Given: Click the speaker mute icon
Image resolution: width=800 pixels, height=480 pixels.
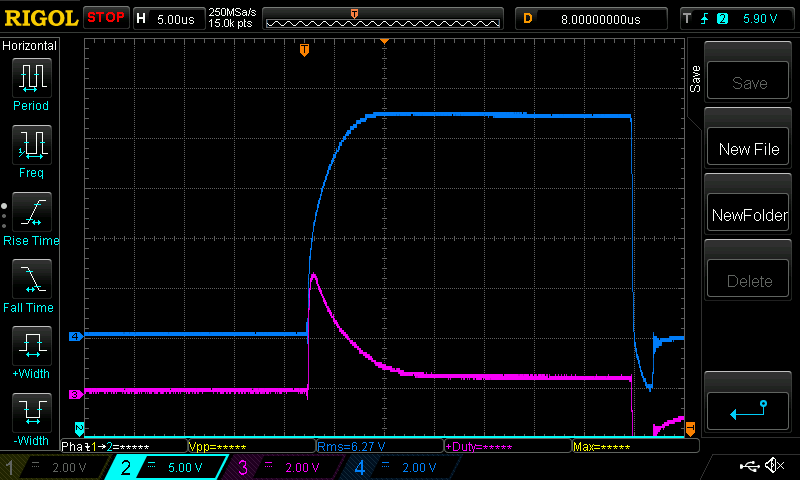Looking at the screenshot, I should coord(773,466).
